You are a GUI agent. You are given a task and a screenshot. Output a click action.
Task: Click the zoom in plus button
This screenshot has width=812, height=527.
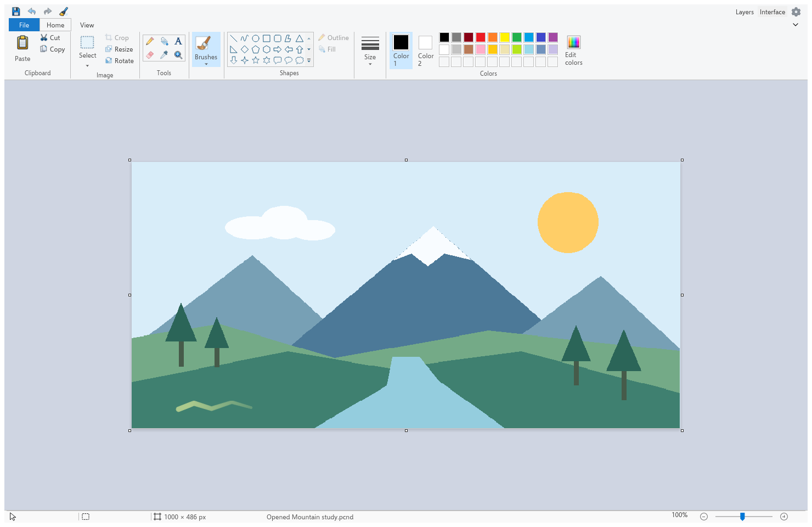pos(784,517)
